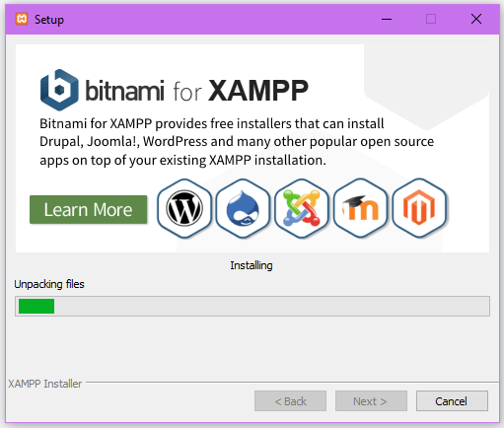This screenshot has width=504, height=428.
Task: Click the Joomla hexagon icon
Action: 302,208
